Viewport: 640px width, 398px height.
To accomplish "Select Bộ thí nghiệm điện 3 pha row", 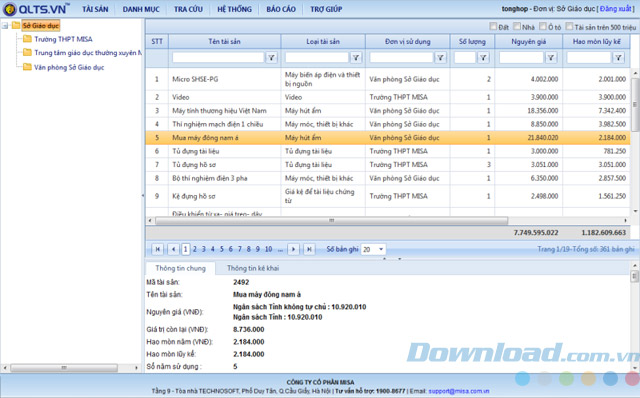I will 388,178.
